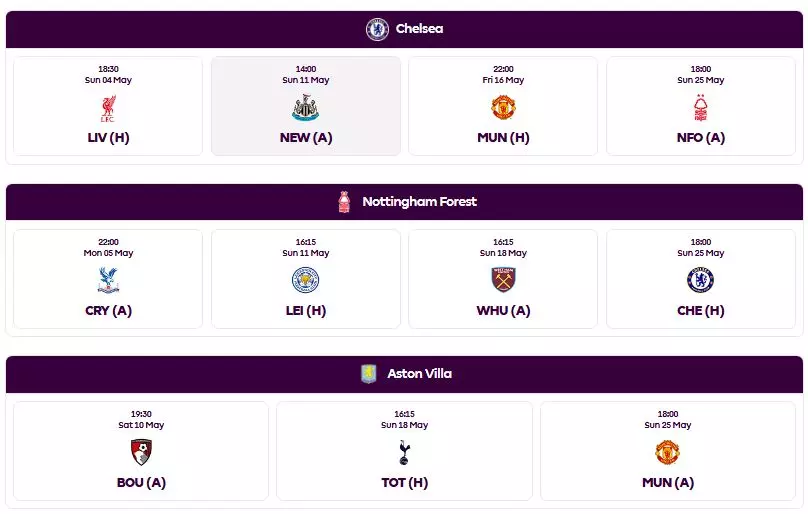Open the LIV (H) 18:30 fixture card
Screen dimensions: 808x514
tap(108, 106)
